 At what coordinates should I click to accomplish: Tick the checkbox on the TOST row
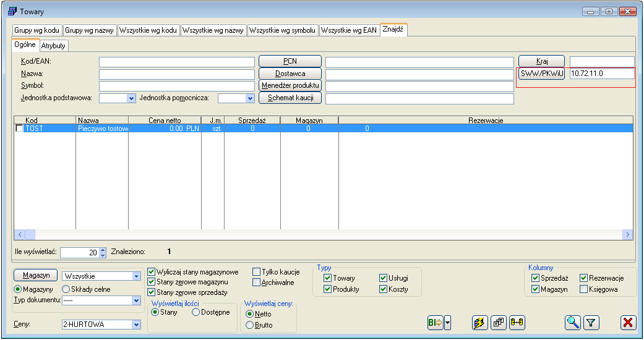pos(19,129)
